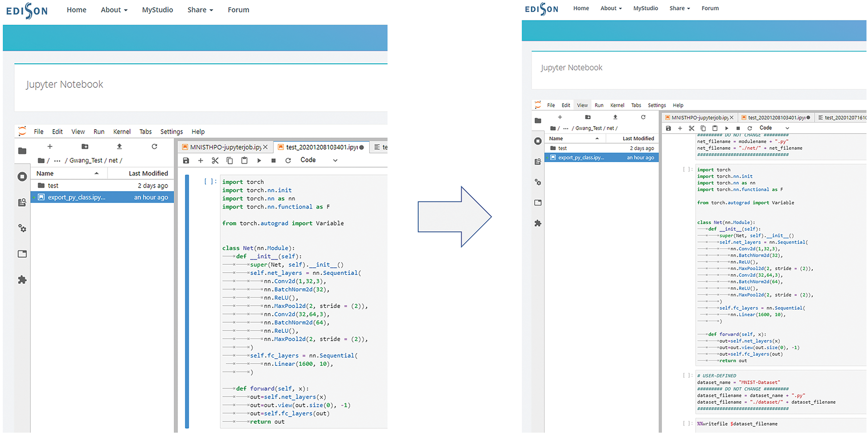
Task: Close the MNISTHPO-jupyterjob tab on left
Action: [266, 147]
